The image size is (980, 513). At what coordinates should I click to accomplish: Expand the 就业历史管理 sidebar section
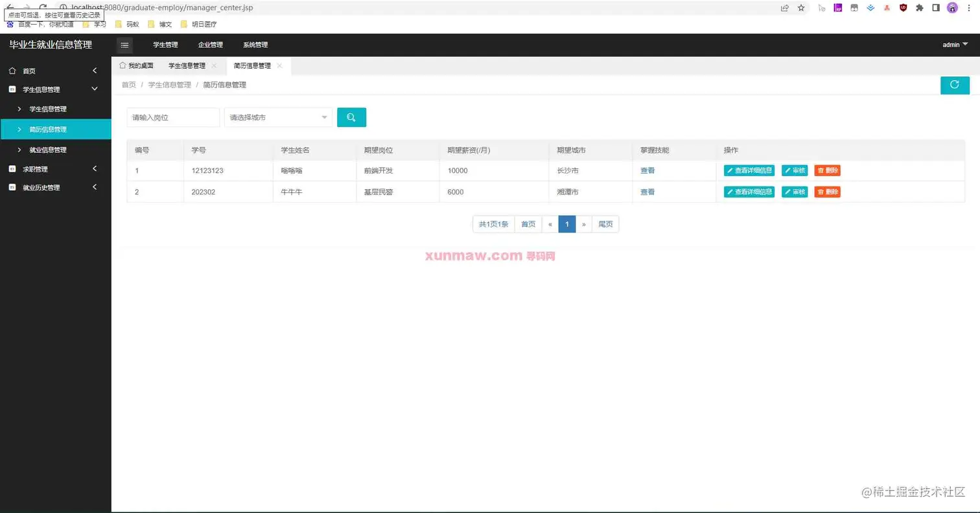pyautogui.click(x=56, y=187)
